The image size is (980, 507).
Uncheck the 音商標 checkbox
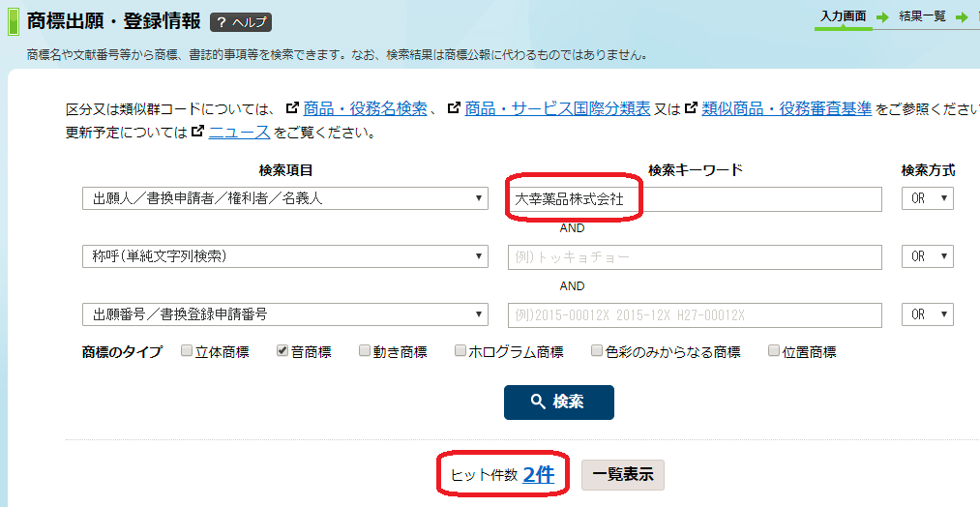click(x=282, y=350)
